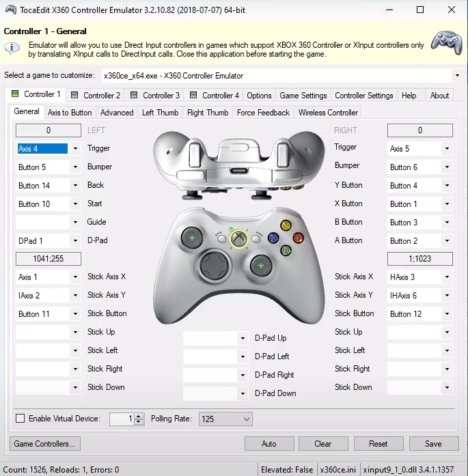Click the info icon in the header banner
Viewport: 468px width, 476px height.
(x=12, y=48)
